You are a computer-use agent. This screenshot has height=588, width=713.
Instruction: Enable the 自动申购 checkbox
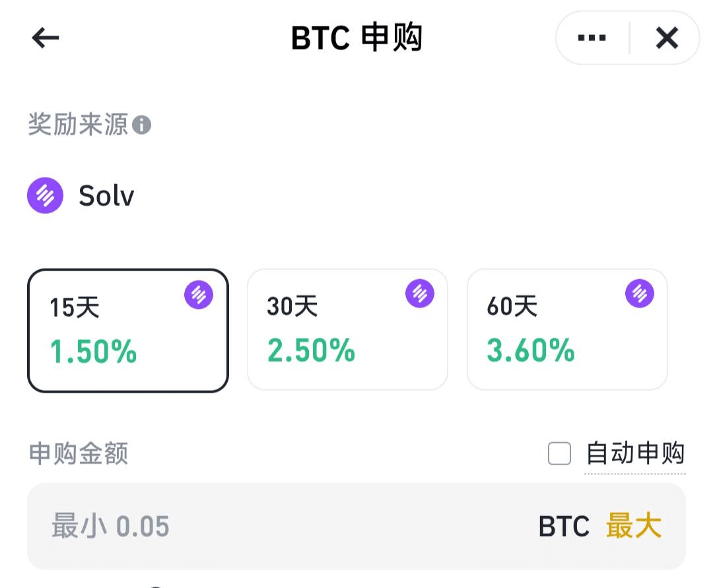point(559,453)
